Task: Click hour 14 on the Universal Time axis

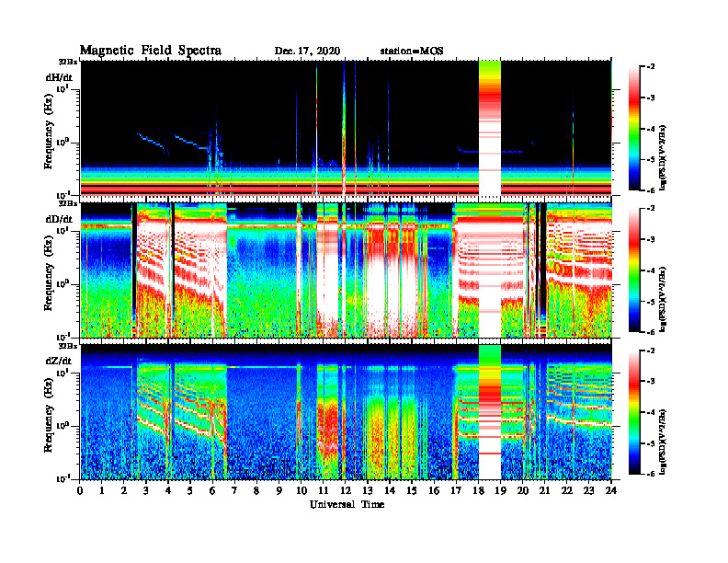Action: (x=390, y=491)
